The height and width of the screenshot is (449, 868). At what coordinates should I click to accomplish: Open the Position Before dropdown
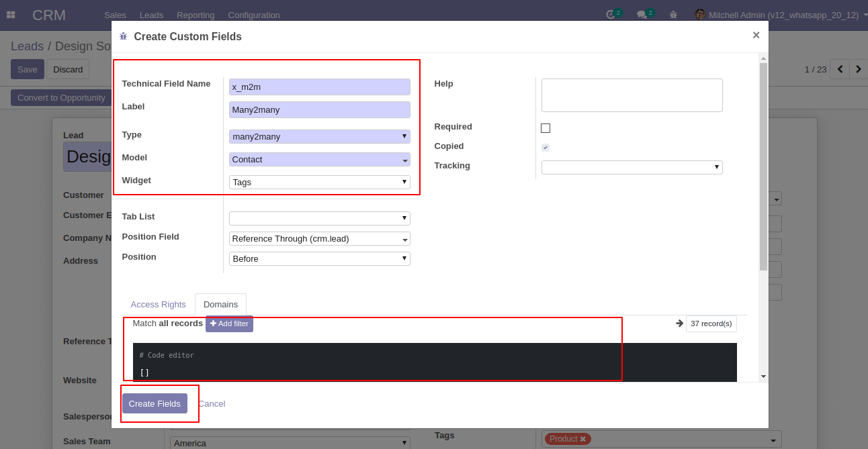tap(320, 258)
